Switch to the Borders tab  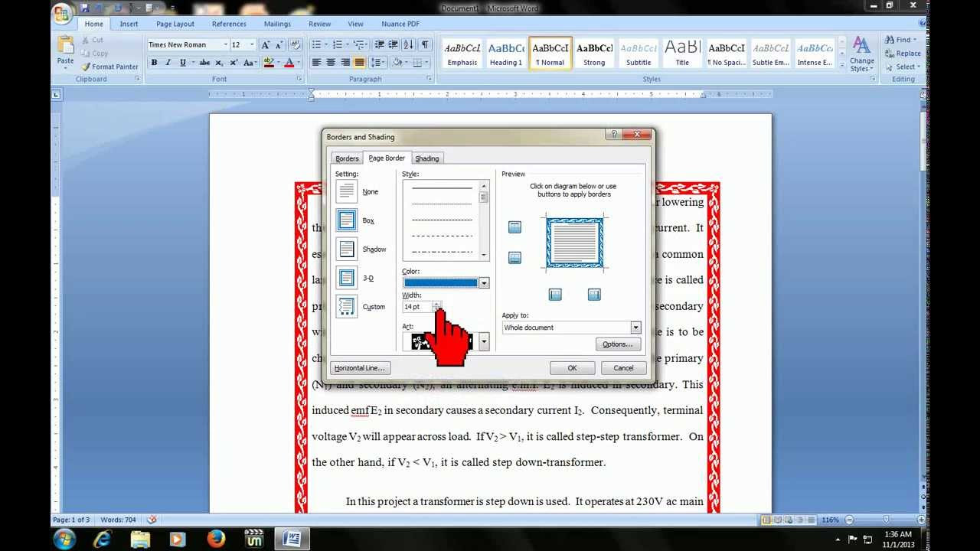347,158
